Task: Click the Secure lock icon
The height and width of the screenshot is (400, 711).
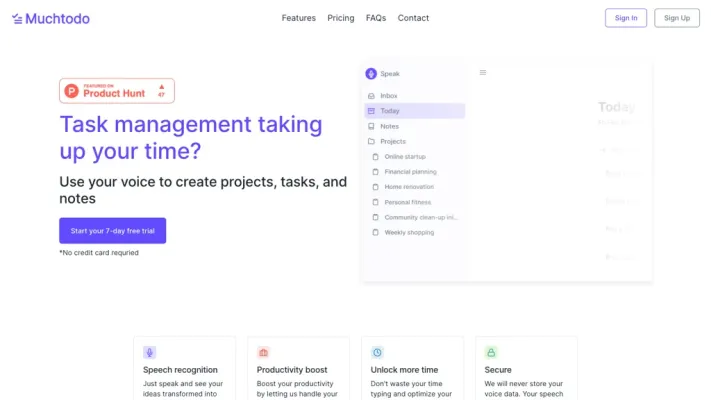Action: (x=491, y=352)
